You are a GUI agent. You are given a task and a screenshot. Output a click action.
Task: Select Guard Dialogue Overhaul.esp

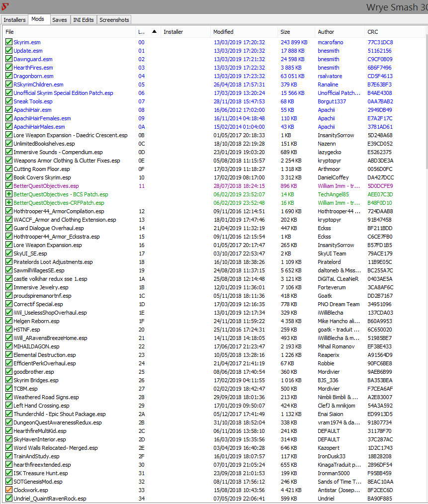pos(49,228)
